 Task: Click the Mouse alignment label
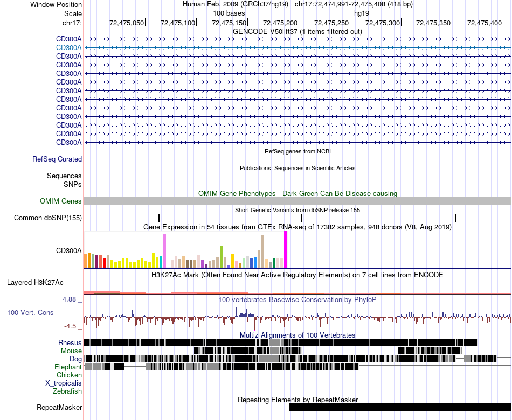click(71, 351)
